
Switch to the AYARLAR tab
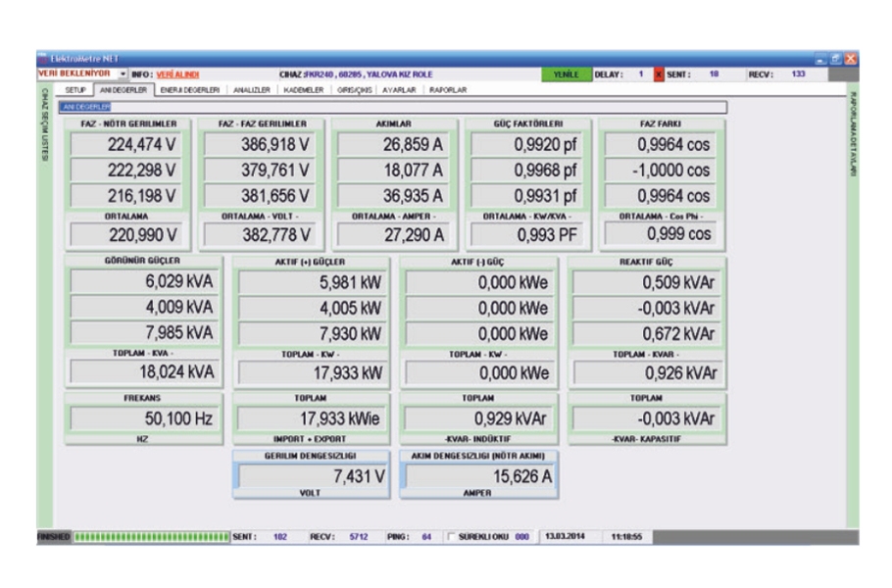click(398, 89)
